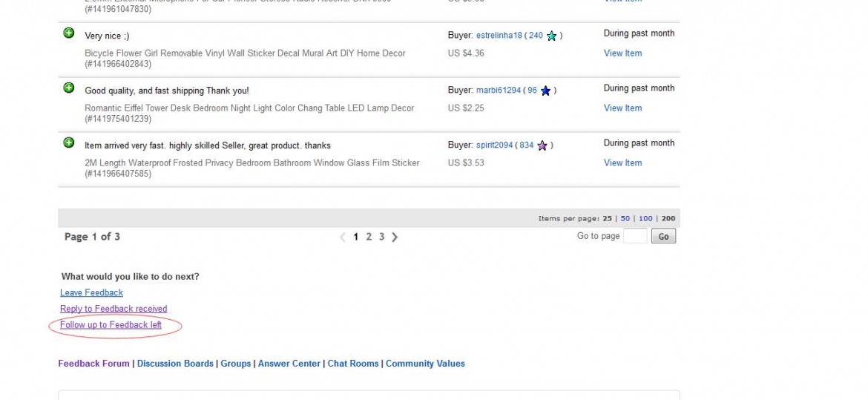Open Discussion Boards in footer menu
The image size is (868, 400).
[x=175, y=364]
